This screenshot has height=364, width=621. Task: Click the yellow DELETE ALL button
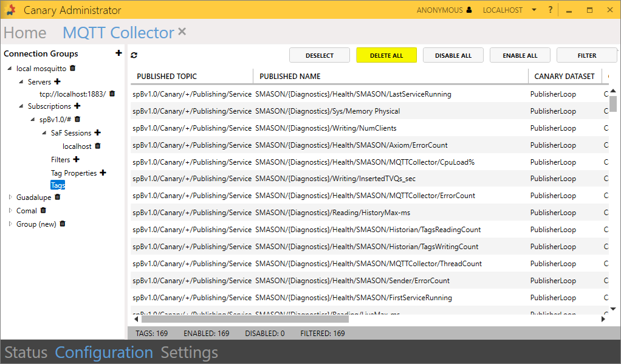(x=386, y=55)
